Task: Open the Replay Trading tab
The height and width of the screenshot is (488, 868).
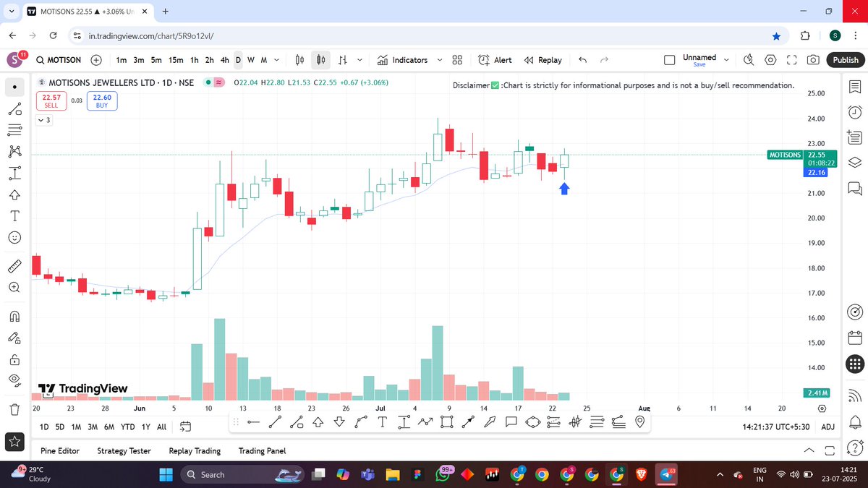Action: click(195, 450)
